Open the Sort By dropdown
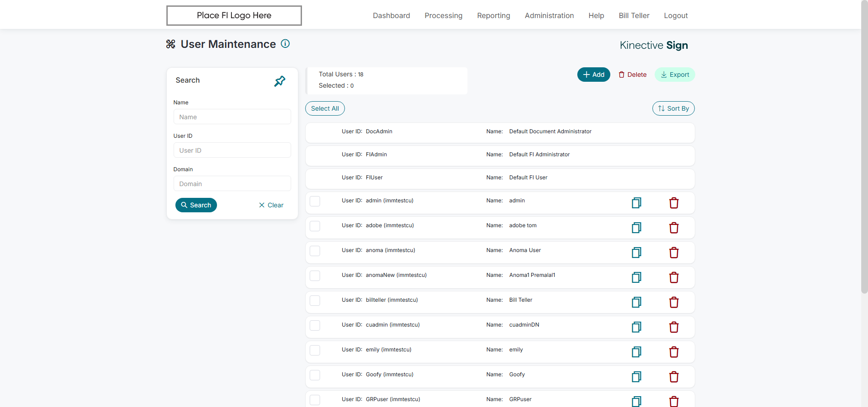Viewport: 868px width, 407px height. point(673,108)
